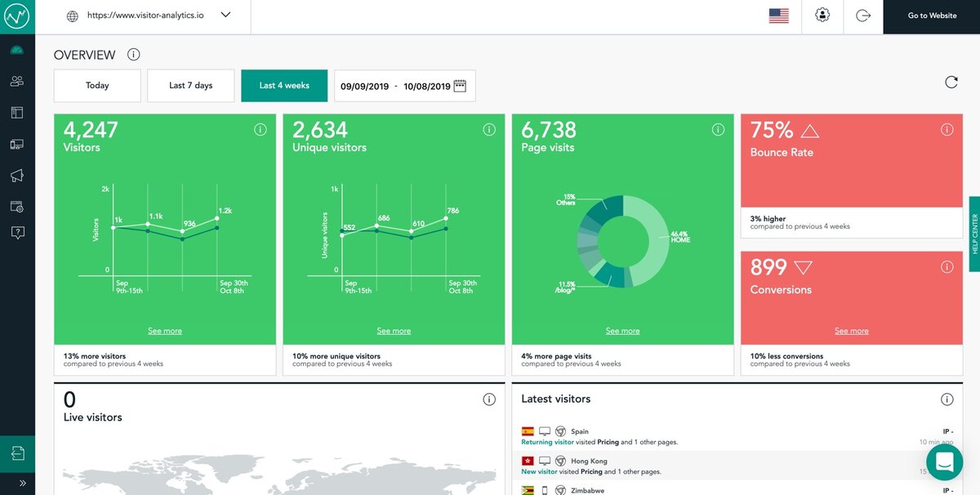Image resolution: width=980 pixels, height=495 pixels.
Task: Log out using the exit icon
Action: (863, 15)
